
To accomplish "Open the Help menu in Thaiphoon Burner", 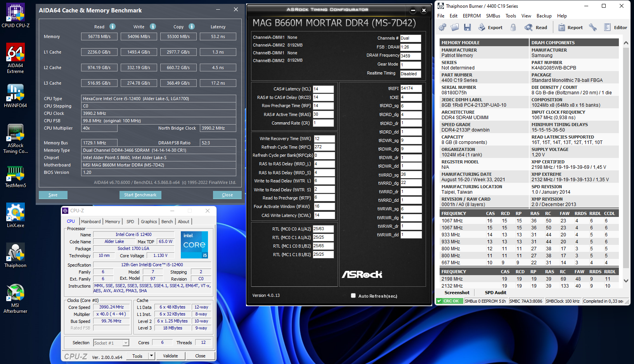I will 562,16.
